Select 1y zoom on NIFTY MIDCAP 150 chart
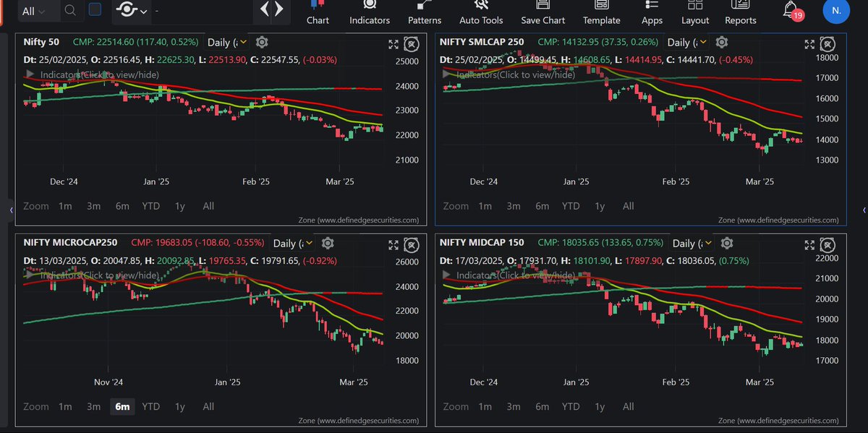 tap(600, 406)
